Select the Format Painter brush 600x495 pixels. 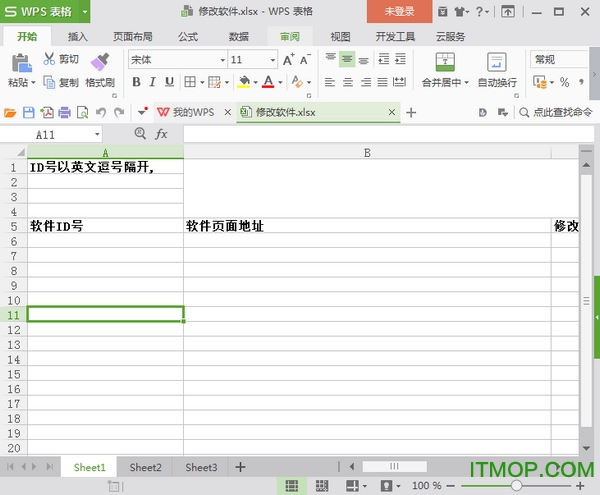point(100,62)
